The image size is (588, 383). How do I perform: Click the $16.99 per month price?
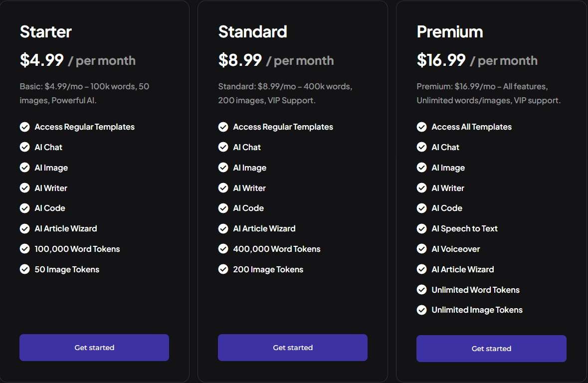[477, 60]
